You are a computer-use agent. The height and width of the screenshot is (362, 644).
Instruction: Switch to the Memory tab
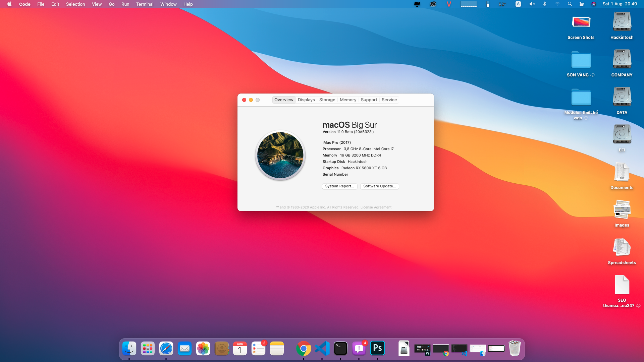pyautogui.click(x=348, y=100)
